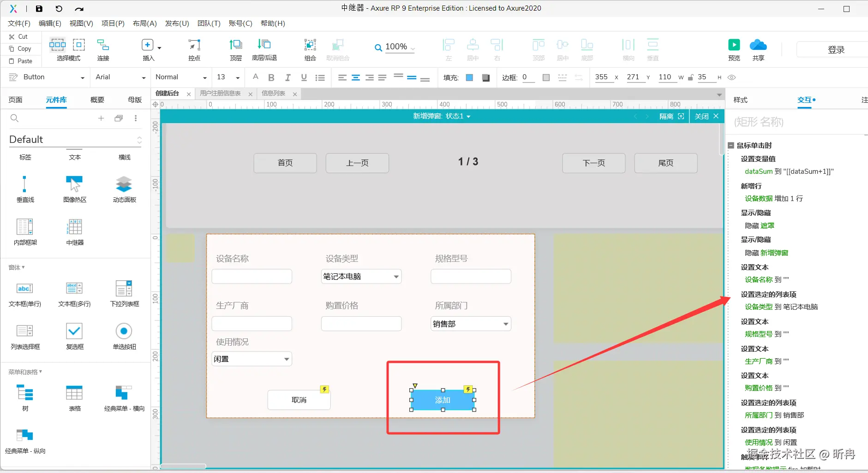Open the 文件(F) menu

[x=19, y=23]
